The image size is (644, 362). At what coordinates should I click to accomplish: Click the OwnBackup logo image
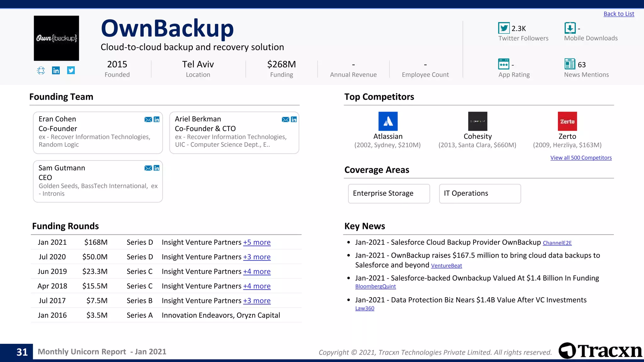pos(57,38)
